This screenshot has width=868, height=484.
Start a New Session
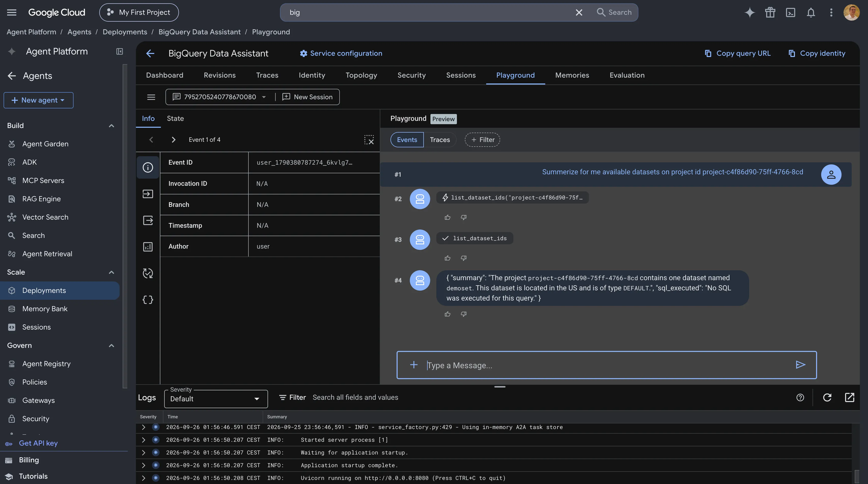pyautogui.click(x=307, y=97)
